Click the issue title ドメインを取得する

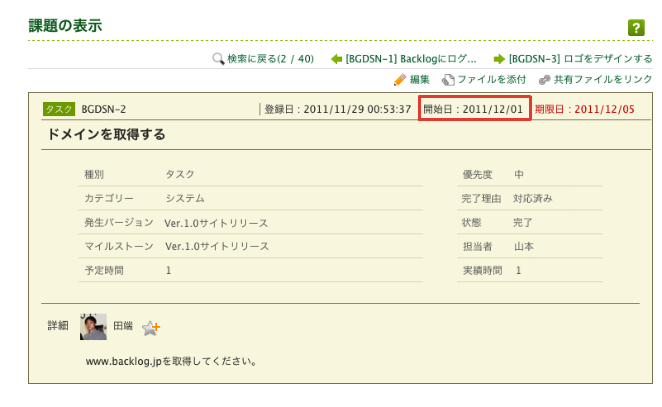coord(106,134)
